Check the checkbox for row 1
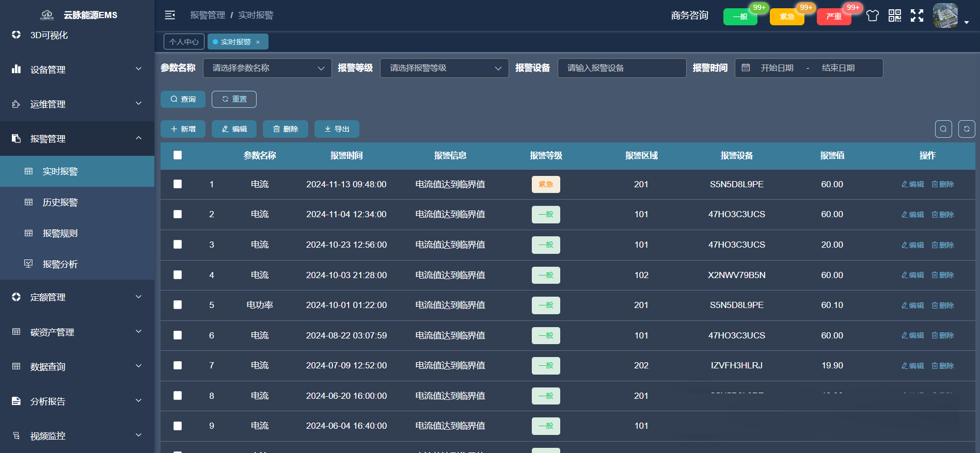 (x=178, y=184)
